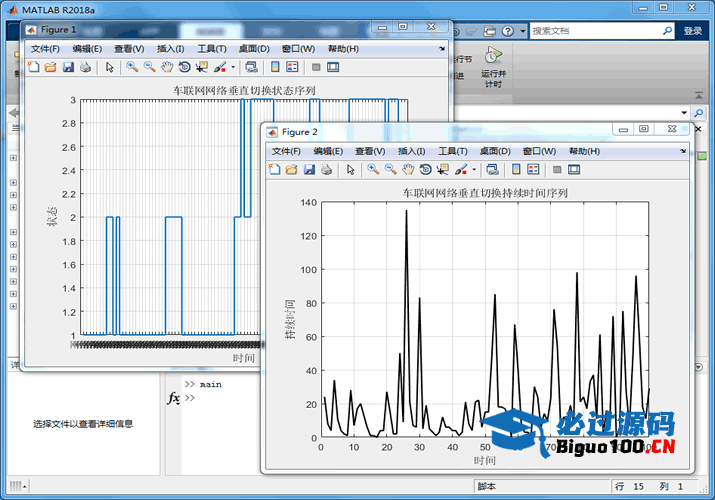
Task: Open 帮助(H) menu in Figure 2
Action: 585,151
